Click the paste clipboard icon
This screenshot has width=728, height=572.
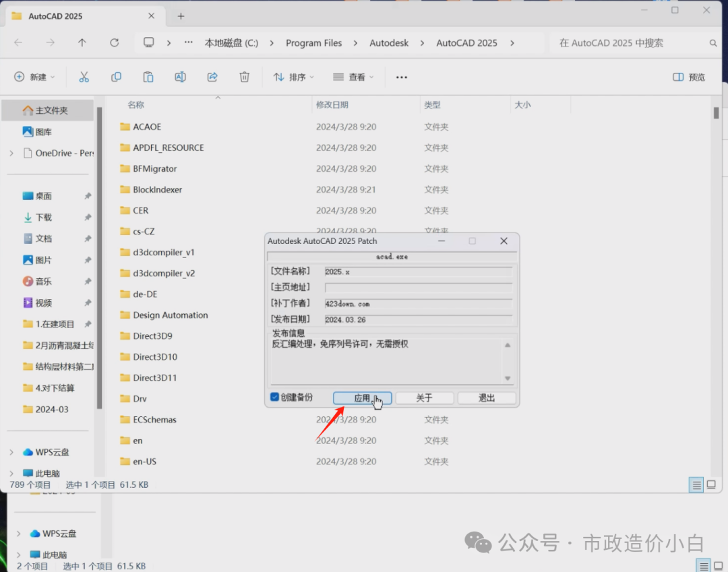148,77
